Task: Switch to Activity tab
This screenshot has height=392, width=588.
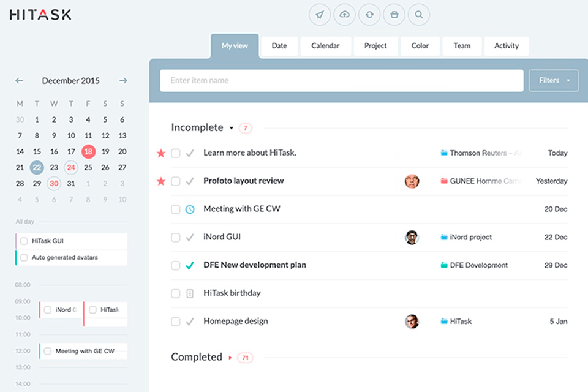Action: point(507,46)
